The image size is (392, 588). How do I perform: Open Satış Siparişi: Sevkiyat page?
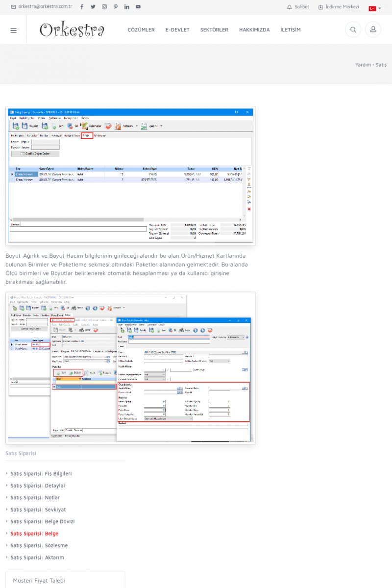pyautogui.click(x=38, y=510)
